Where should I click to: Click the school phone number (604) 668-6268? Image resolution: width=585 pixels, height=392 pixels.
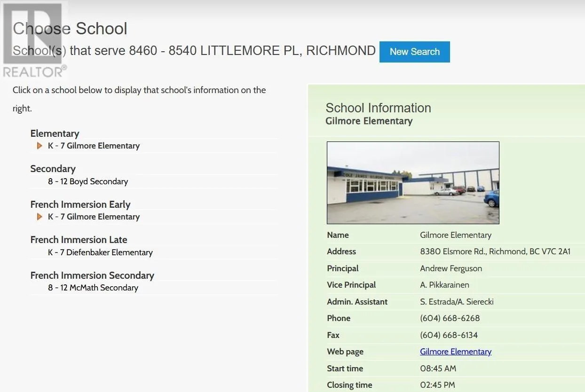450,318
